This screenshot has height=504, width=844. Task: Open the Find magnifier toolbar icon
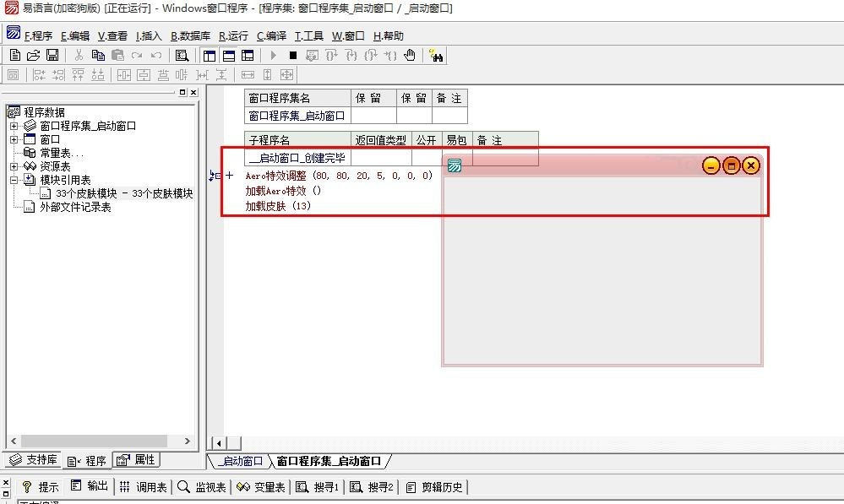pyautogui.click(x=182, y=56)
